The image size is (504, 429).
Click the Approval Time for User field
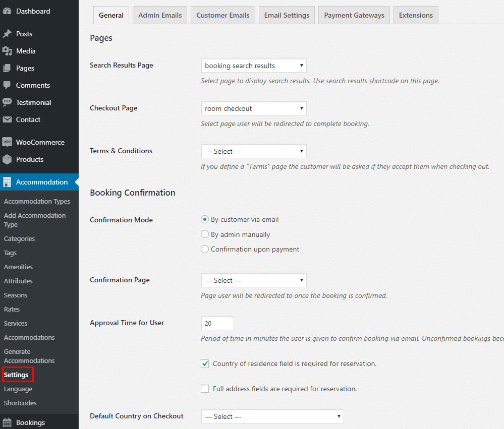(x=217, y=323)
